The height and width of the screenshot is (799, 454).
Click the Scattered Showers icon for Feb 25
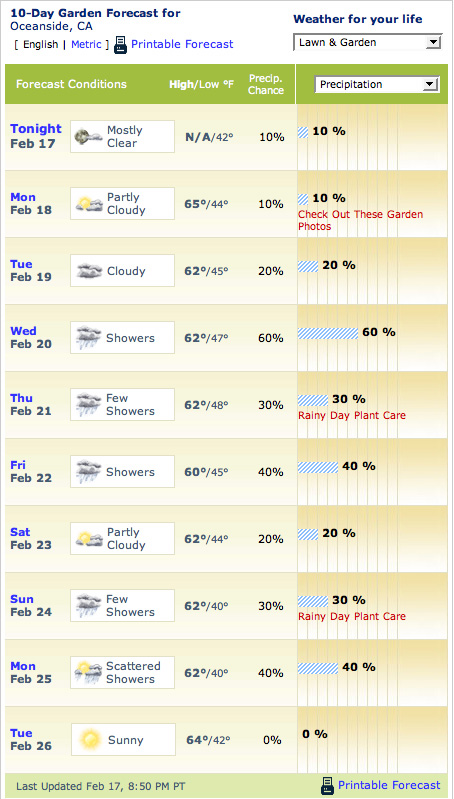pos(89,672)
